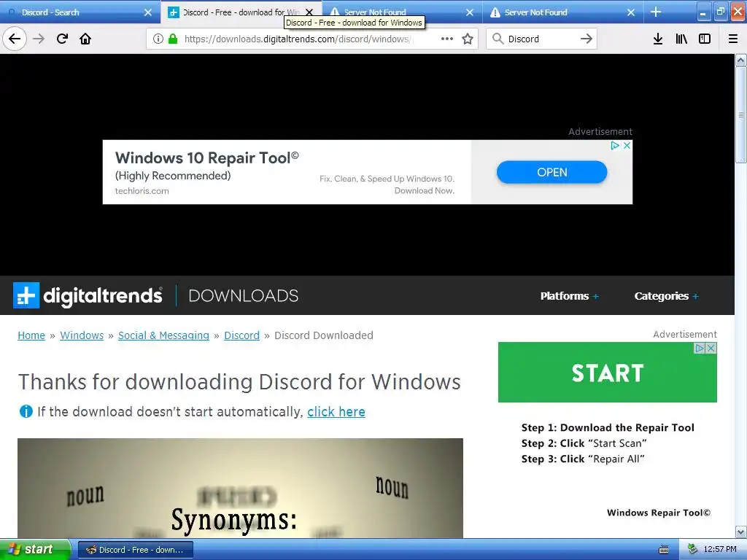Viewport: 747px width, 560px height.
Task: Click the OPEN button in the ad
Action: click(x=551, y=172)
